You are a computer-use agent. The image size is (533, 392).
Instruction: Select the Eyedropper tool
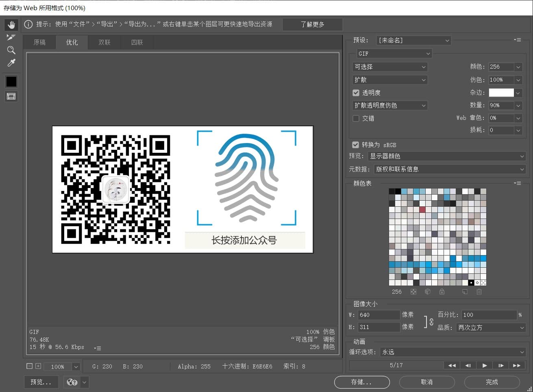(11, 63)
